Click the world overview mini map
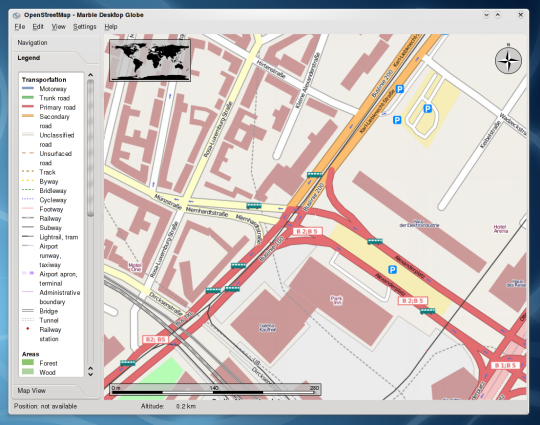 [150, 60]
